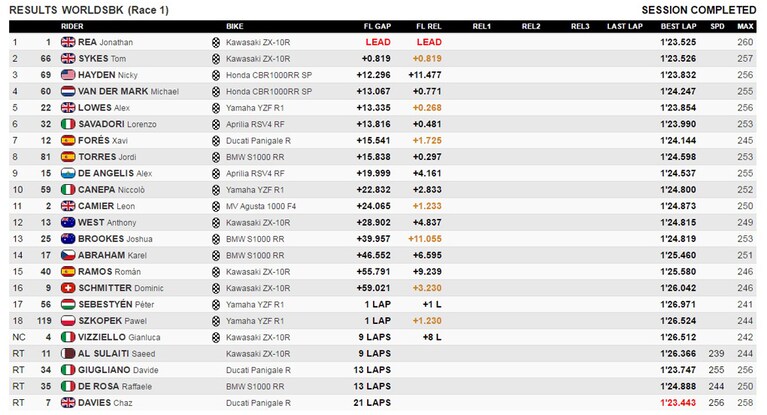Click the RIDER column header

(x=72, y=26)
